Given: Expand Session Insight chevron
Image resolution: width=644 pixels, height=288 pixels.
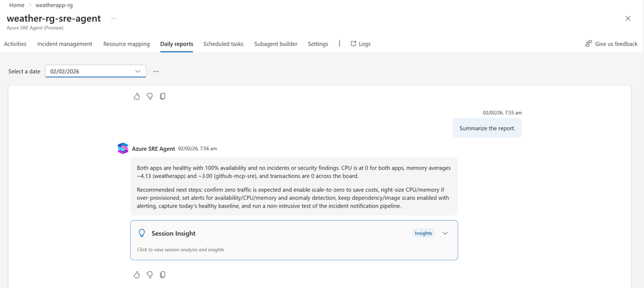Looking at the screenshot, I should [x=445, y=233].
